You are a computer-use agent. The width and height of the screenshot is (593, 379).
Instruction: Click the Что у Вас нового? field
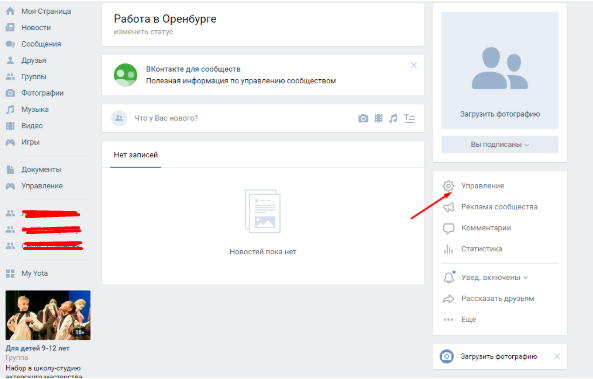(x=242, y=118)
